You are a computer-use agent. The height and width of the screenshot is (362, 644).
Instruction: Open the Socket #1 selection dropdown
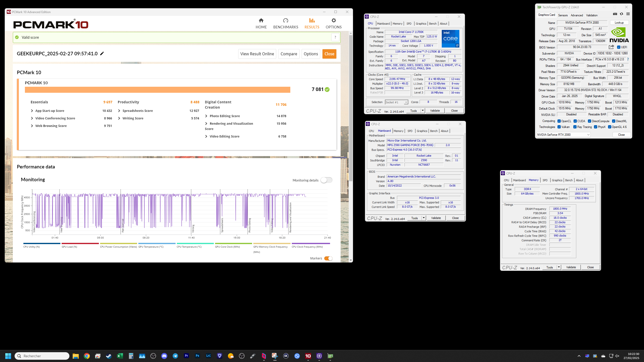coord(396,102)
